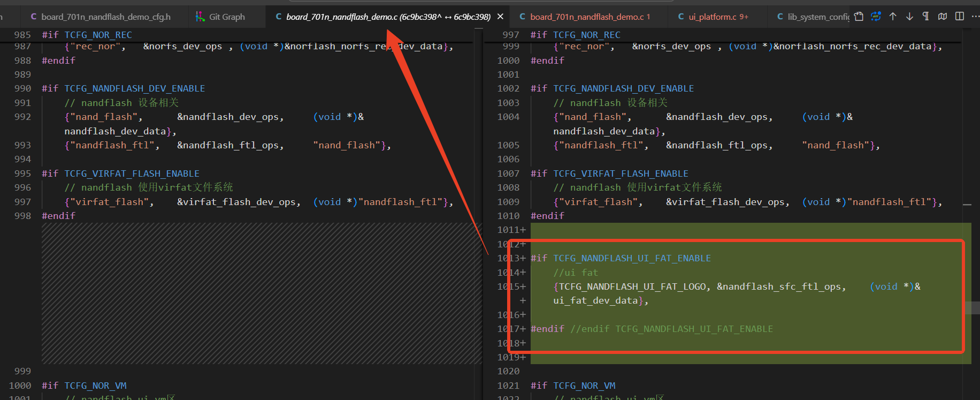Go to previous change with up arrow
Viewport: 980px width, 400px height.
tap(893, 17)
